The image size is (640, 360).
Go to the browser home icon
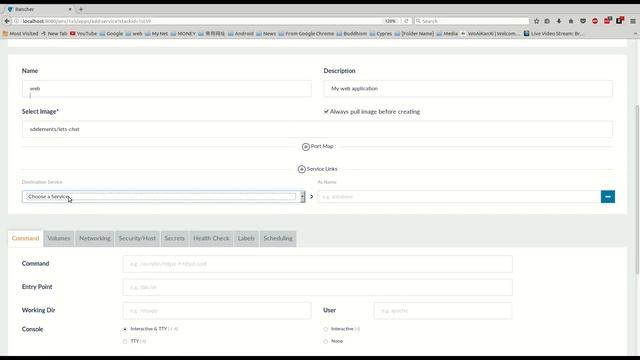pyautogui.click(x=571, y=21)
